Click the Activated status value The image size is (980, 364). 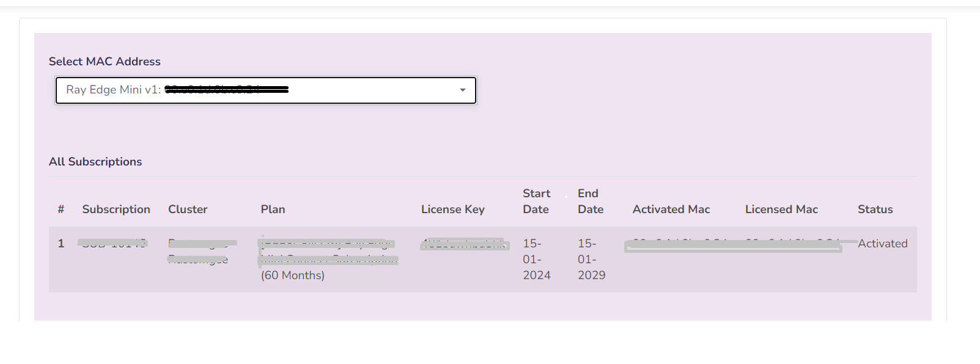click(882, 244)
